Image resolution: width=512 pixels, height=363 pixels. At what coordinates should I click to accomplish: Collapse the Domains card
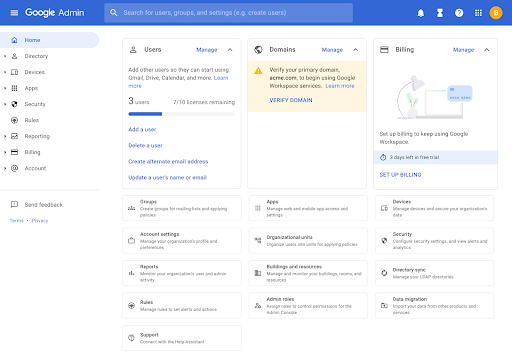[x=356, y=50]
